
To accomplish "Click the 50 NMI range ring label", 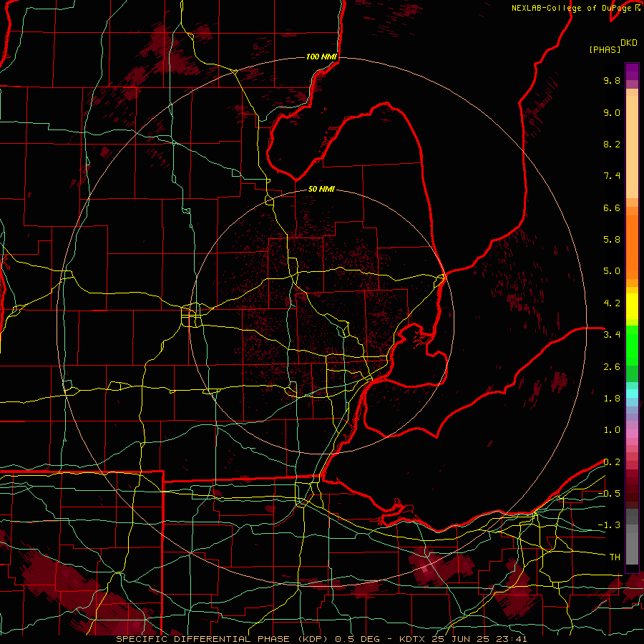I will click(321, 189).
